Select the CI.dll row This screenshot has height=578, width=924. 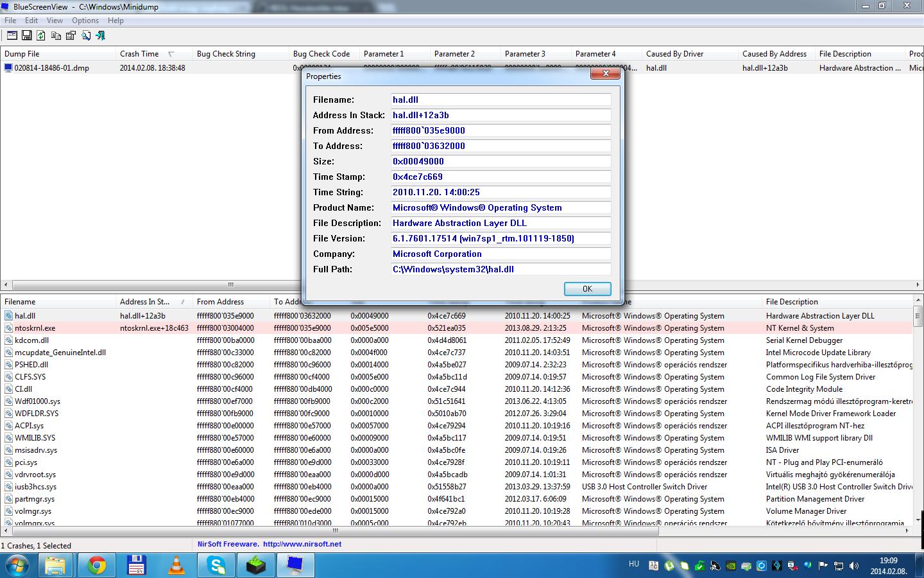456,389
